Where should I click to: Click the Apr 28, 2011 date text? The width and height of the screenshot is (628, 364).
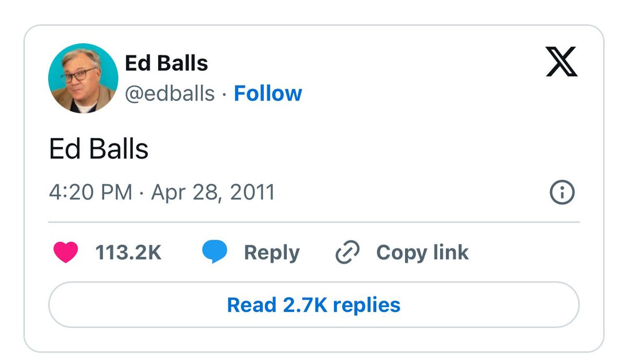click(x=213, y=192)
